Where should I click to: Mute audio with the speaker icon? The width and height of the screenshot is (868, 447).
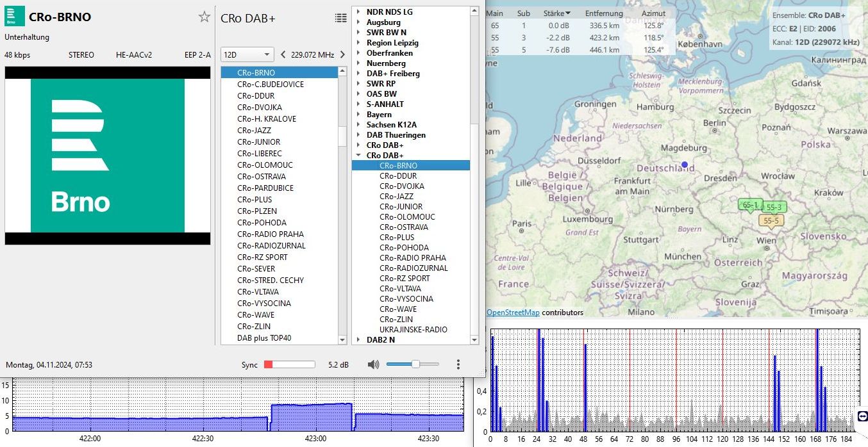click(373, 364)
